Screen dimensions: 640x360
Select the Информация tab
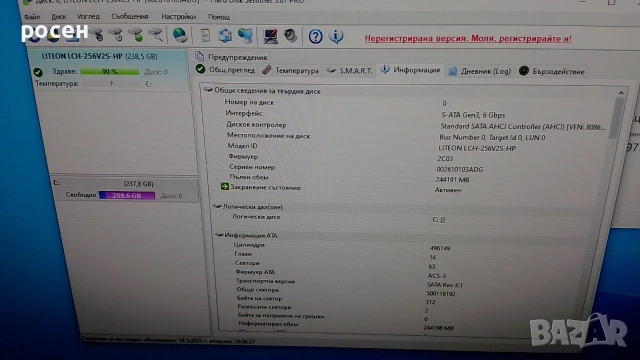[411, 70]
